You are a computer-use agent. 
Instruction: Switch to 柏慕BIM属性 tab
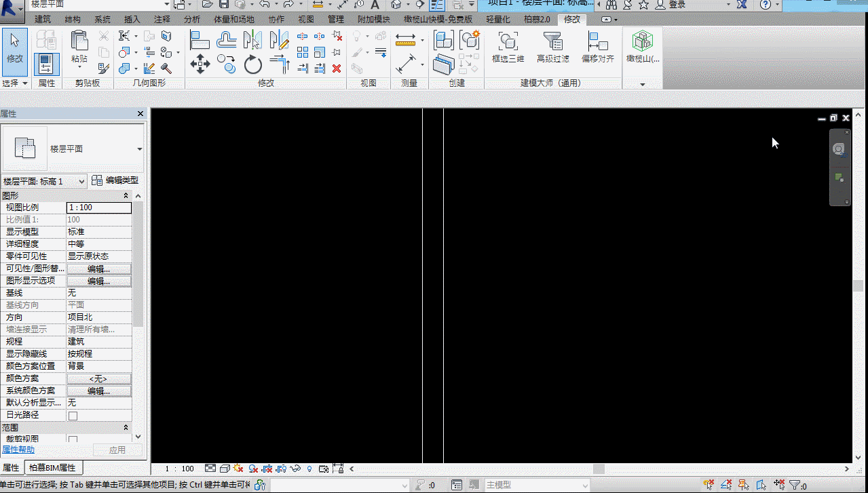[x=52, y=468]
